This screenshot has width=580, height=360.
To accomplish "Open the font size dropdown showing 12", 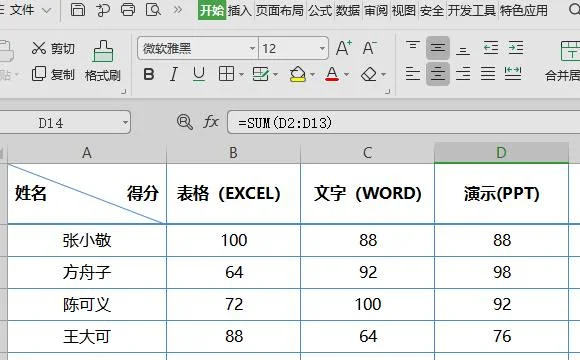I will pyautogui.click(x=322, y=48).
